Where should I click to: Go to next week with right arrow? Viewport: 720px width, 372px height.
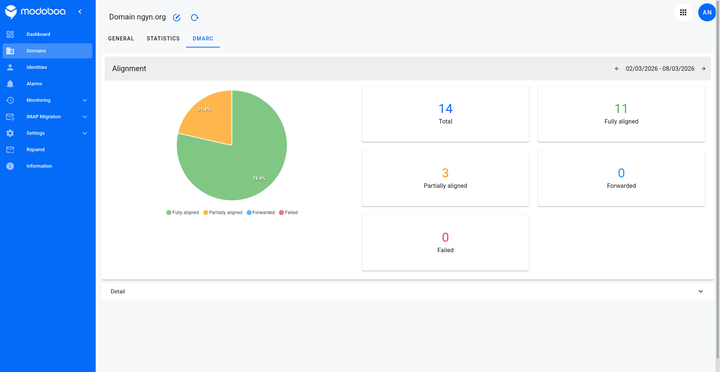(x=703, y=69)
